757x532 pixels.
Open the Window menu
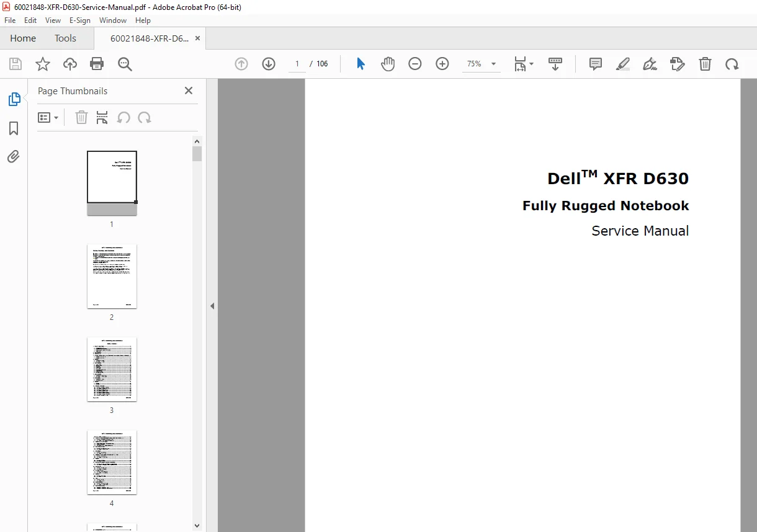[x=113, y=20]
